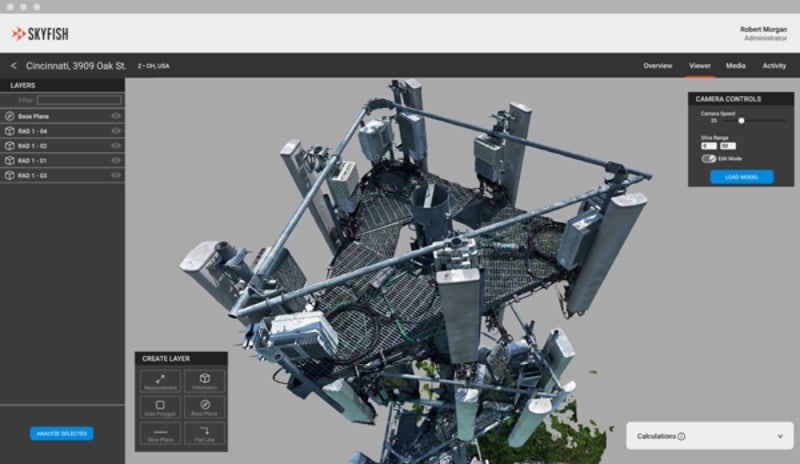
Task: Click the Load Model button
Action: point(741,177)
